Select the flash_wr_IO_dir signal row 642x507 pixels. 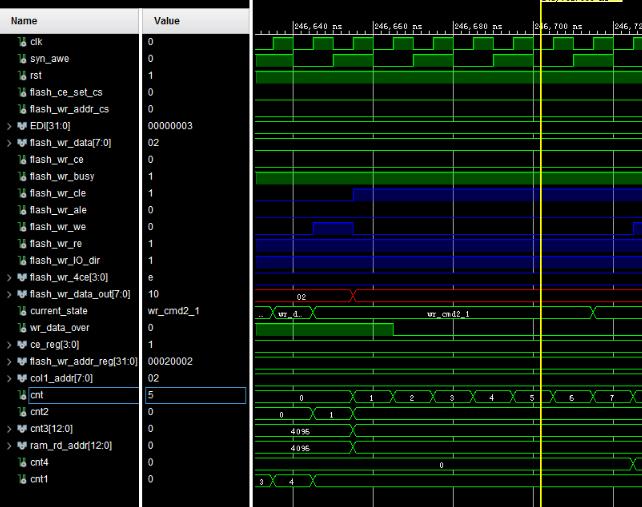pos(65,260)
